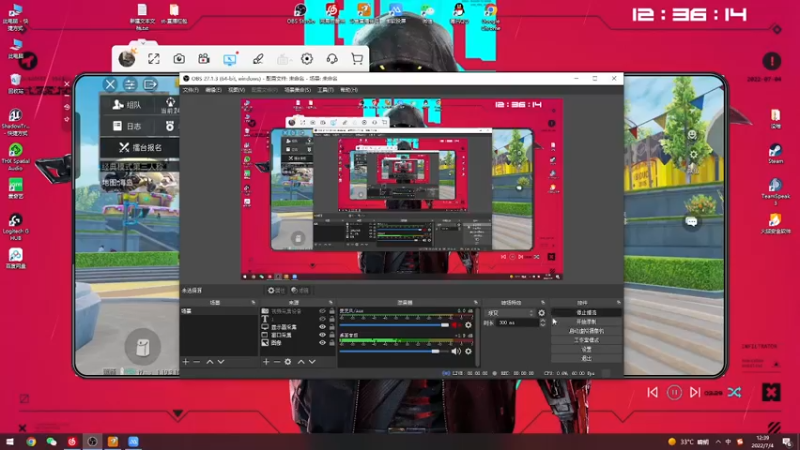800x450 pixels.
Task: Open the 桌面音频 audio settings gear
Action: click(x=468, y=351)
